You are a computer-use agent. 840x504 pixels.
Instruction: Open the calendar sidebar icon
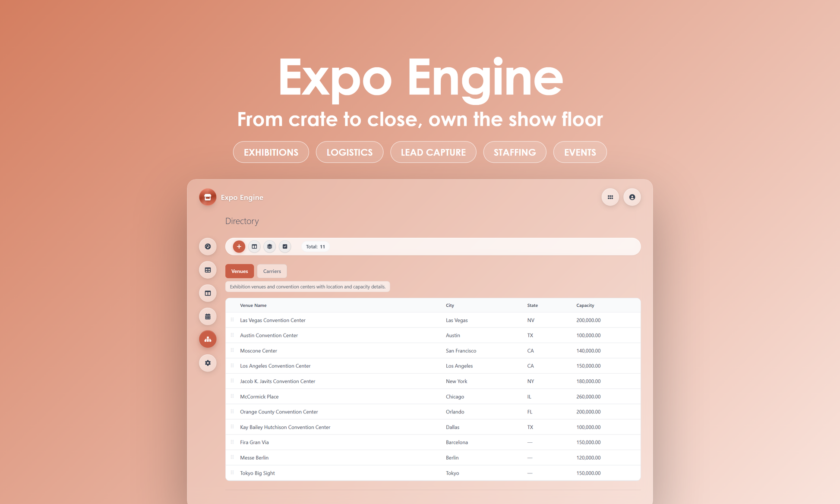[x=208, y=316]
